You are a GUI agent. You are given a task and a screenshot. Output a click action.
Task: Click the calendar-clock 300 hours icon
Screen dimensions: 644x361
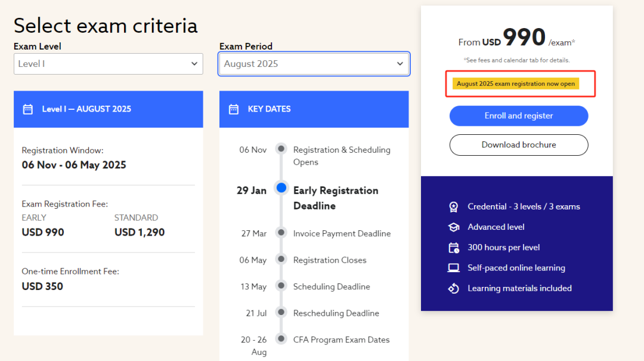coord(454,248)
